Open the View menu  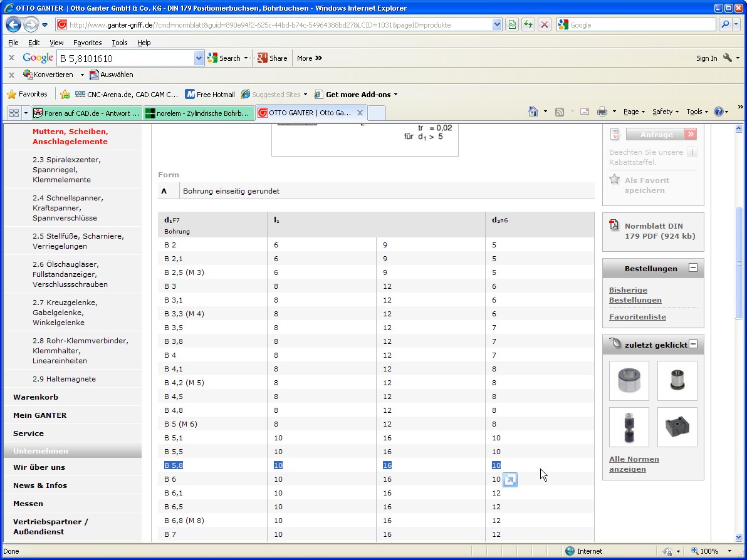point(56,43)
